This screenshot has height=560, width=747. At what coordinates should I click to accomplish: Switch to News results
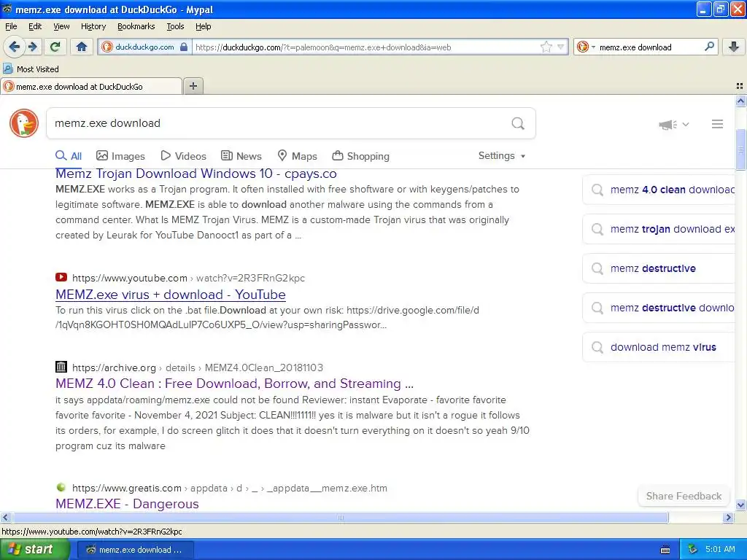[x=241, y=156]
